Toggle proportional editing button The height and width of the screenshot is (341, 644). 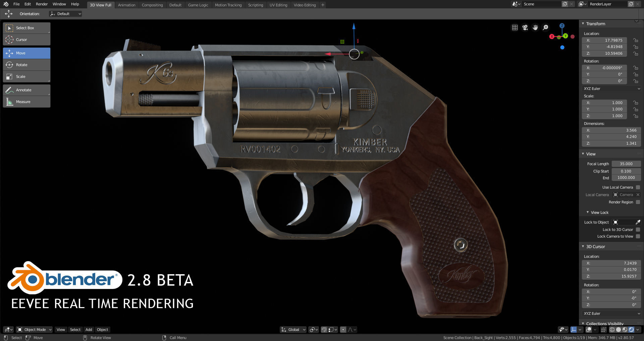pos(343,330)
